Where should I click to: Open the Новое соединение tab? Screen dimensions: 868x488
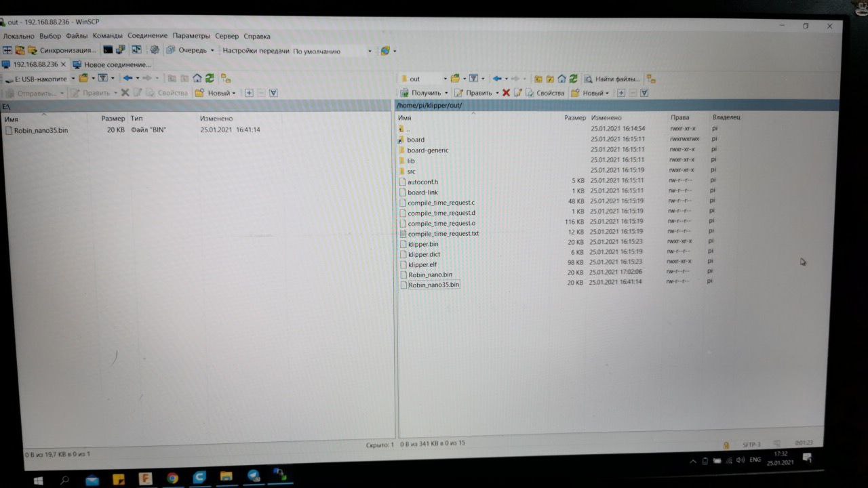[112, 64]
